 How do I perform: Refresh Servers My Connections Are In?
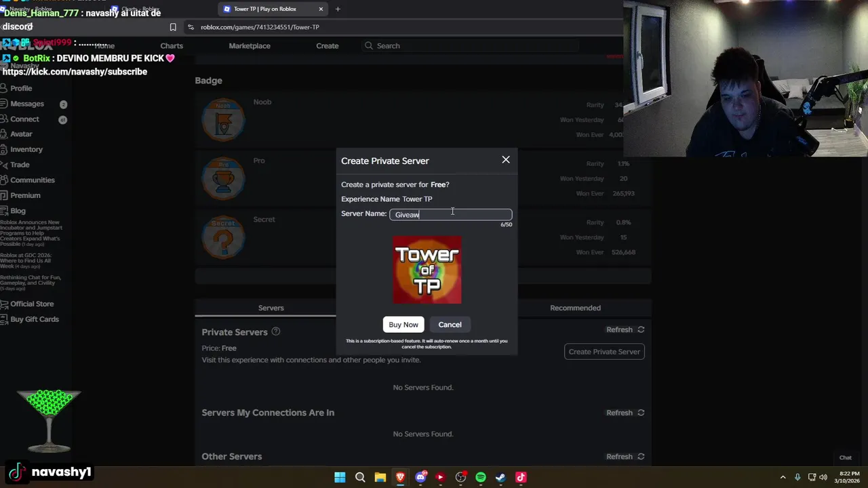click(625, 413)
